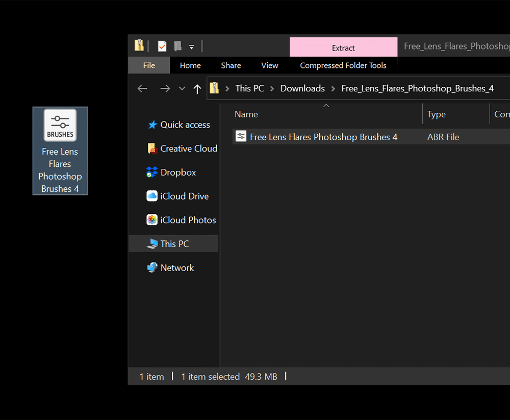Click the iCloud Photos icon
The width and height of the screenshot is (510, 420).
(152, 220)
